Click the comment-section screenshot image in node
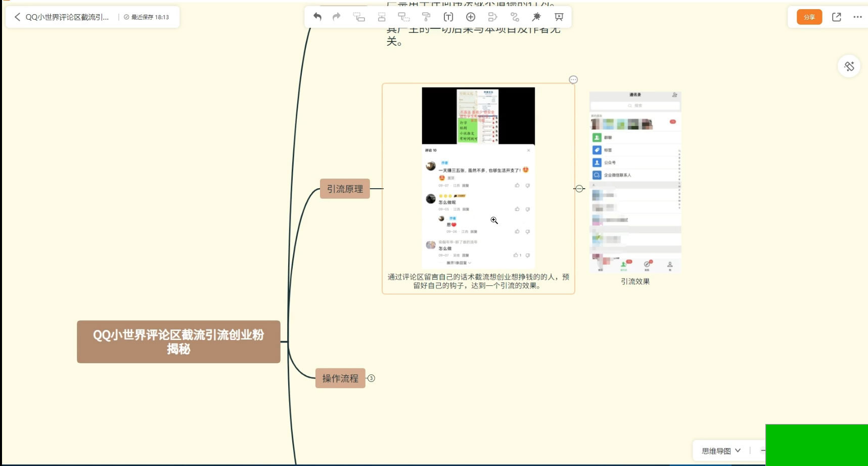 (x=478, y=178)
